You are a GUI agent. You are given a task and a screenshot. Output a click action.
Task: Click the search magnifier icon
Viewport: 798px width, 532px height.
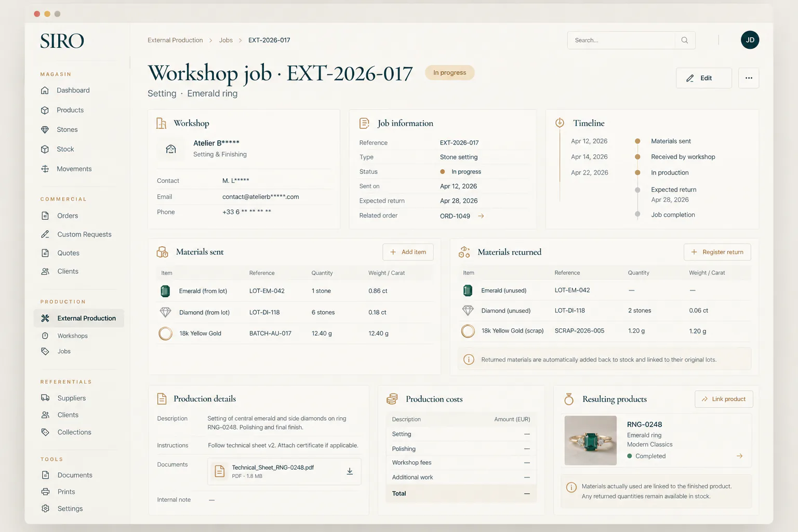click(x=685, y=40)
